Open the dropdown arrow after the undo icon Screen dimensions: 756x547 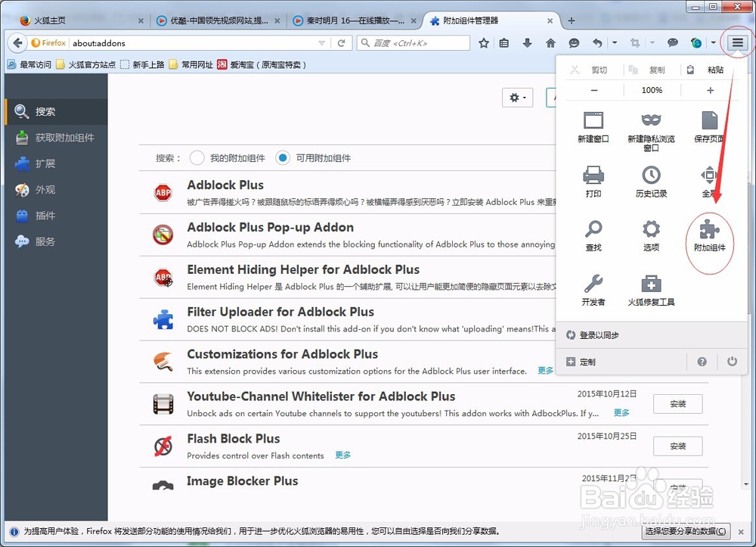click(614, 43)
